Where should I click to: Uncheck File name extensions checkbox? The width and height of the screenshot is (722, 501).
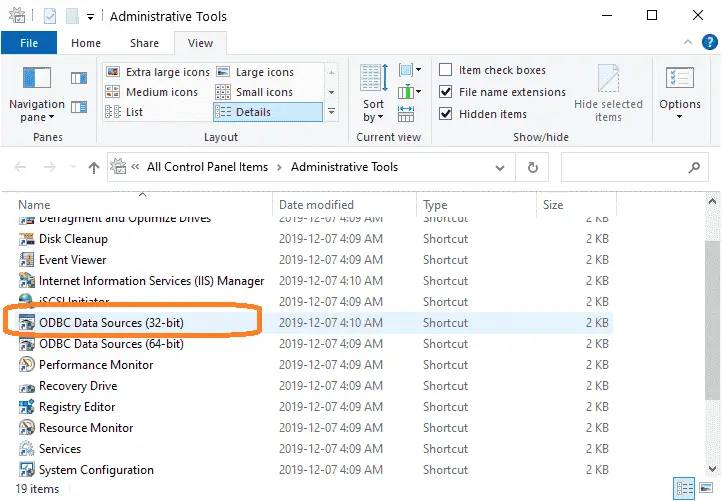click(446, 92)
